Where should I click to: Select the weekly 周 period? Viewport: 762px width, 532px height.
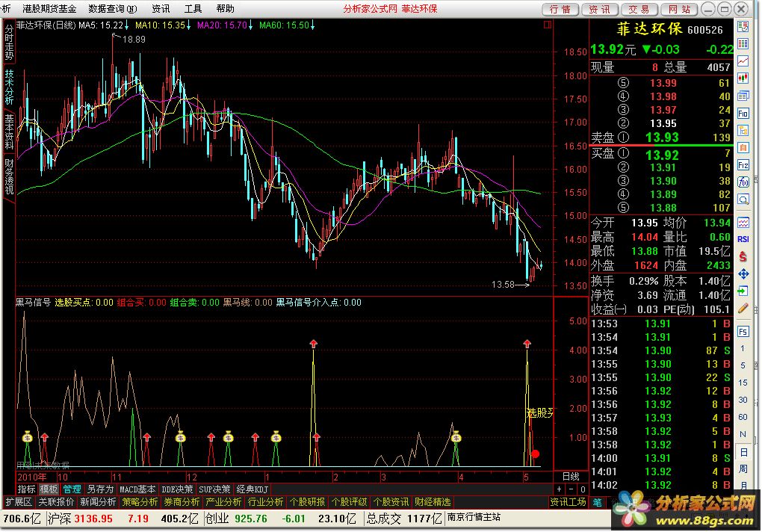(743, 468)
